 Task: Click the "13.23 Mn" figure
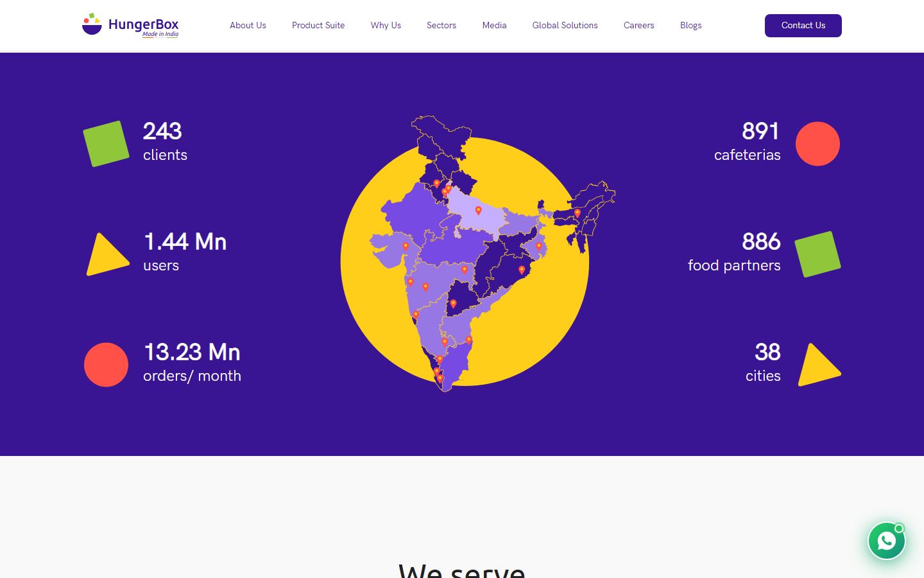[192, 352]
